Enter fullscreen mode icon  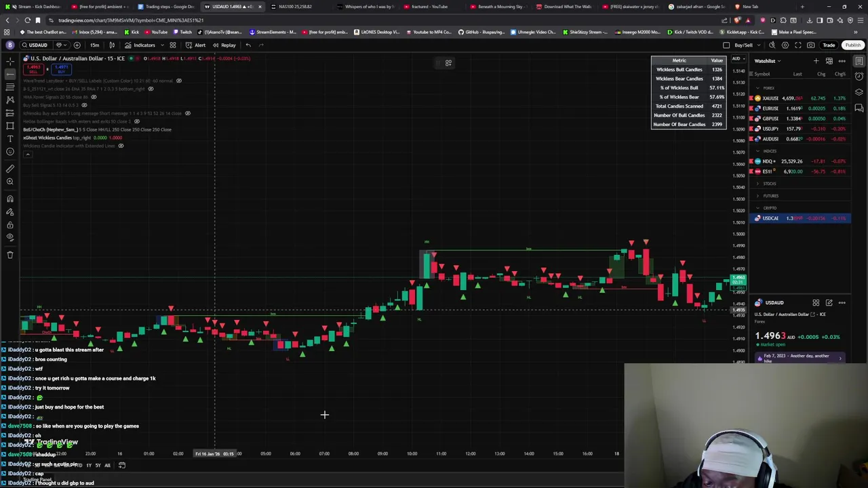pos(798,45)
